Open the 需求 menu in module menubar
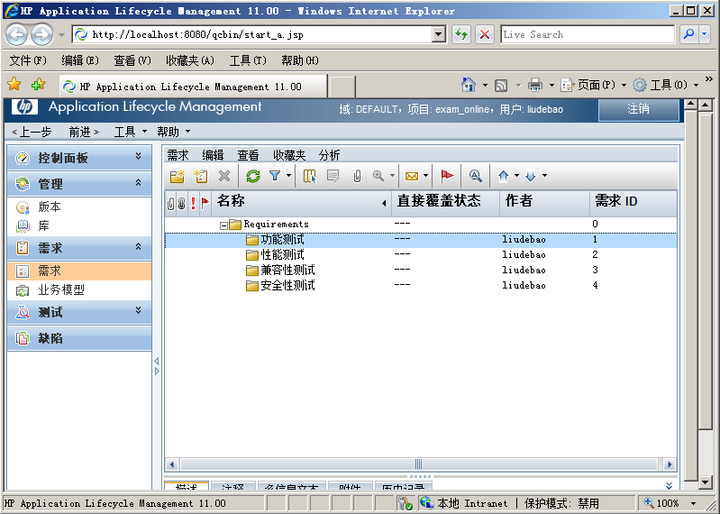720x514 pixels. (178, 155)
